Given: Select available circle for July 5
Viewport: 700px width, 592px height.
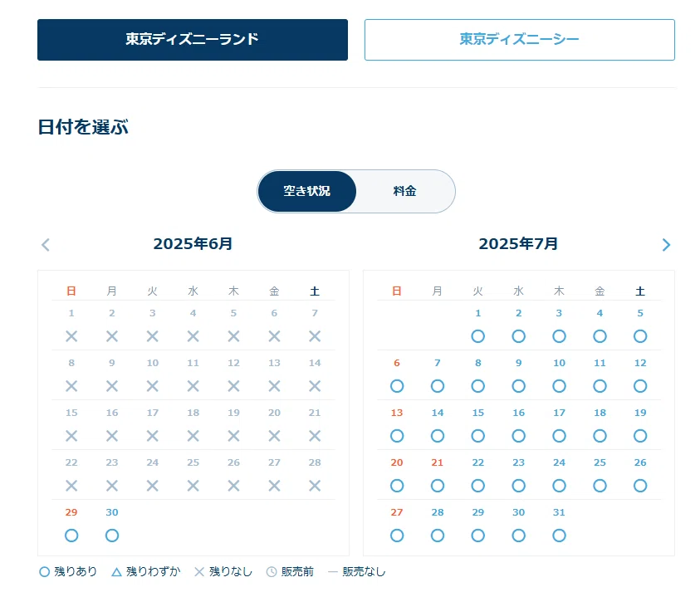Looking at the screenshot, I should click(640, 336).
